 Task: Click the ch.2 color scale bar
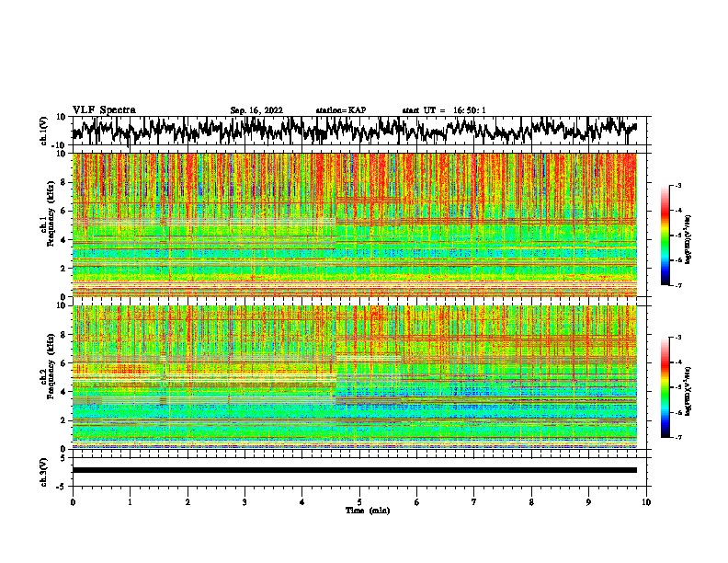(665, 387)
